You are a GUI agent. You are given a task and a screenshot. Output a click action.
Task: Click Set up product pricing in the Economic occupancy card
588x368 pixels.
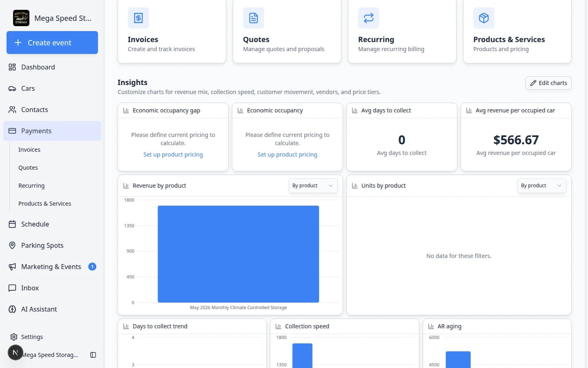tap(287, 155)
